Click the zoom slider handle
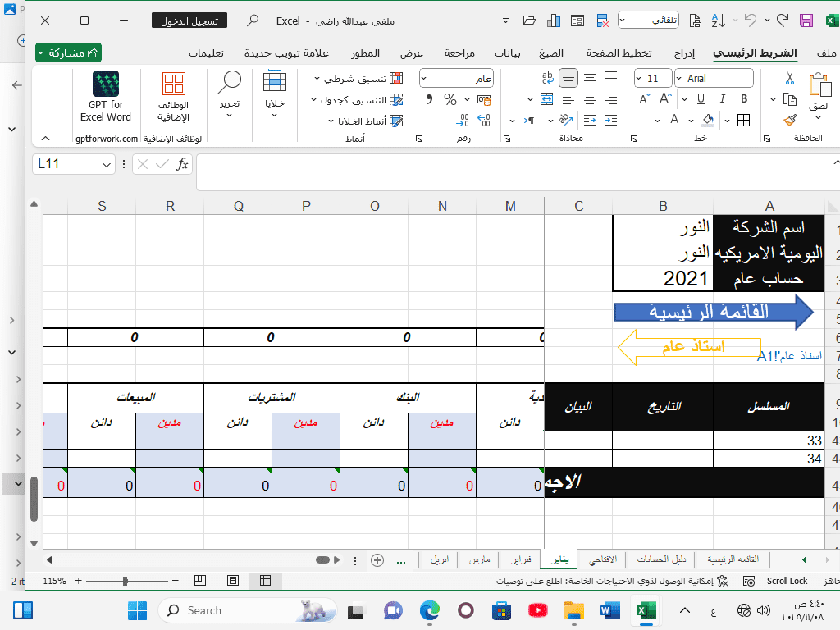 coord(125,581)
